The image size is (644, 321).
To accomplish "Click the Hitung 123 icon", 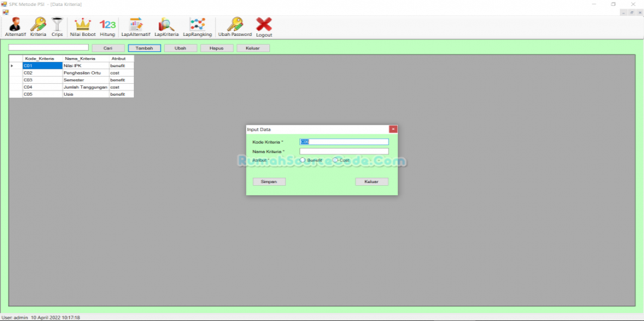I will (107, 25).
